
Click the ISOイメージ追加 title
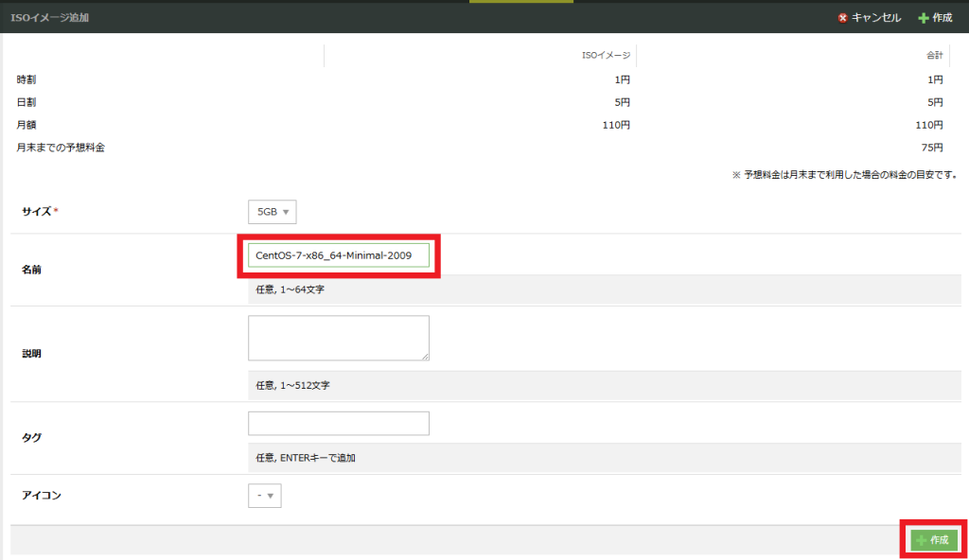point(49,18)
